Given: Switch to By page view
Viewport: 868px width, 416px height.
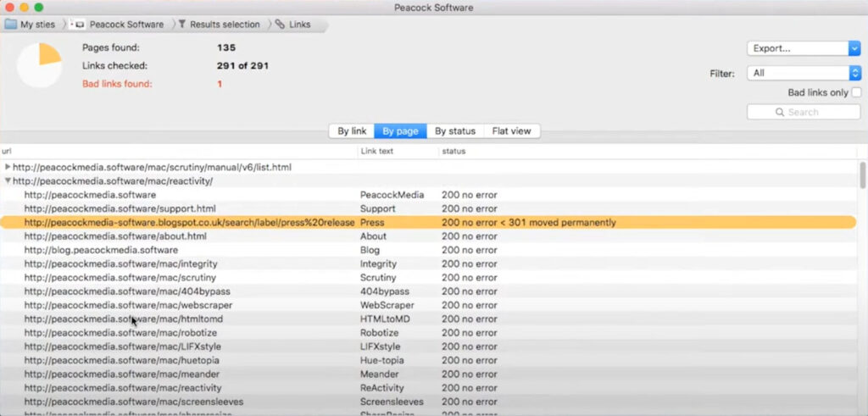Looking at the screenshot, I should tap(400, 131).
